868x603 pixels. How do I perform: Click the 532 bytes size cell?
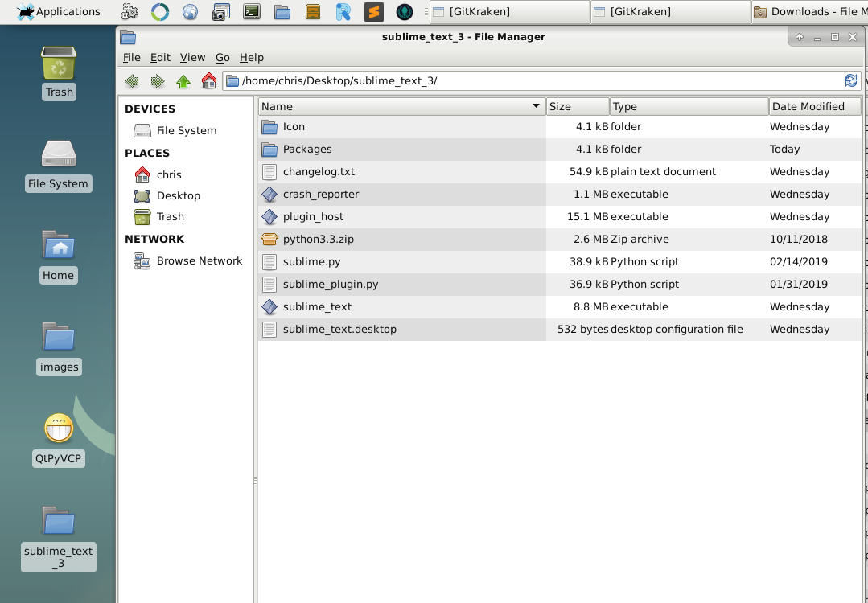[x=583, y=329]
